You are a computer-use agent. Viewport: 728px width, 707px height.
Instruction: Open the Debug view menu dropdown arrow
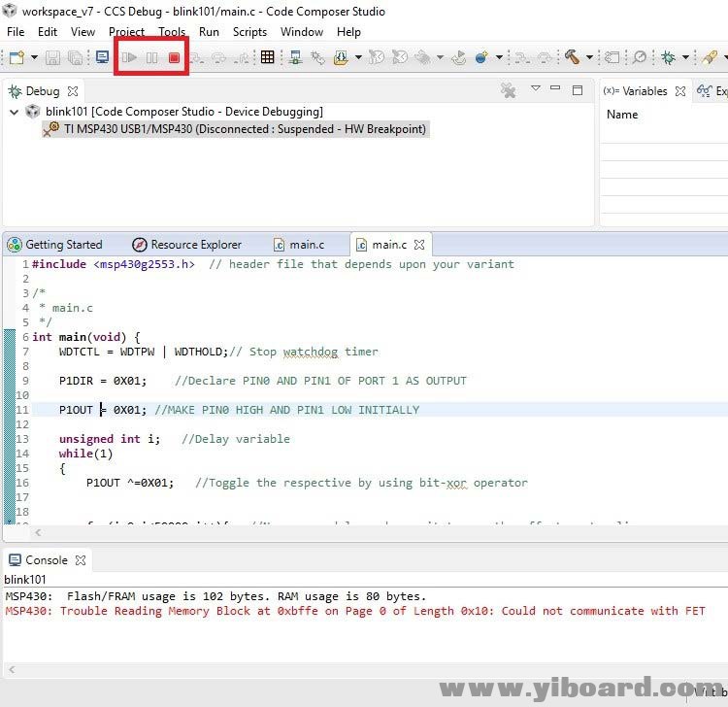point(535,89)
